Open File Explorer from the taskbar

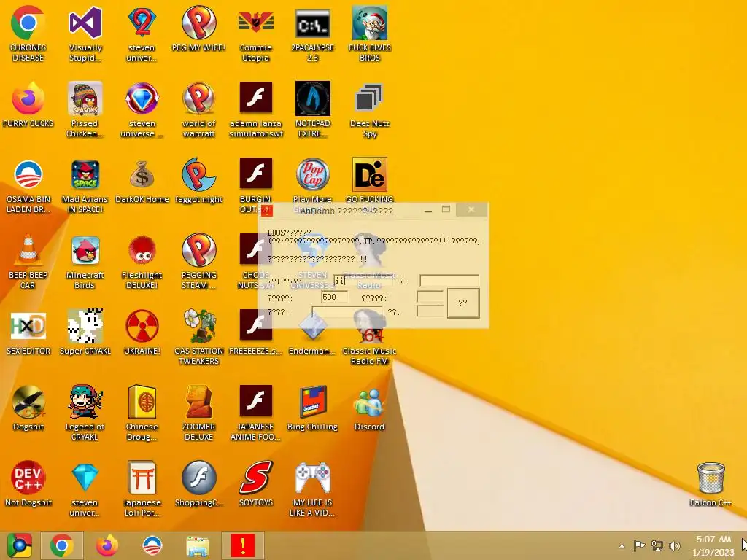pos(197,545)
